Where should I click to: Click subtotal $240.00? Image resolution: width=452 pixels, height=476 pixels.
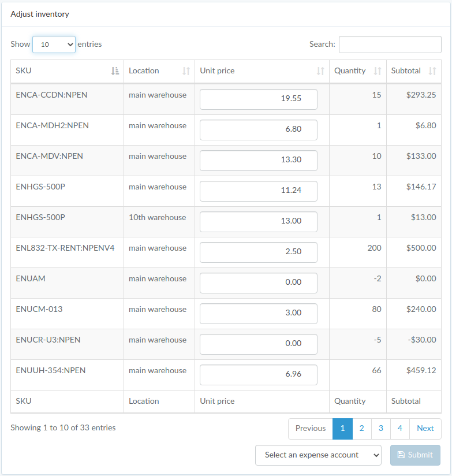pyautogui.click(x=421, y=309)
